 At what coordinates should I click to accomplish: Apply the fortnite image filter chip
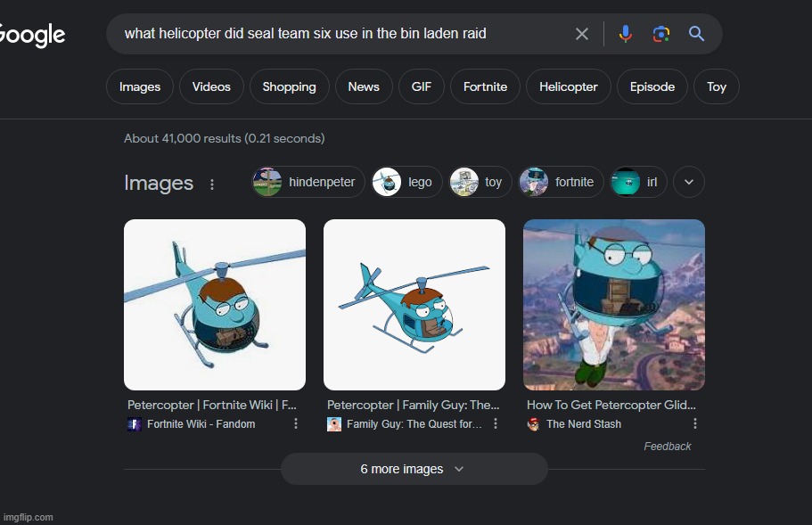(560, 182)
